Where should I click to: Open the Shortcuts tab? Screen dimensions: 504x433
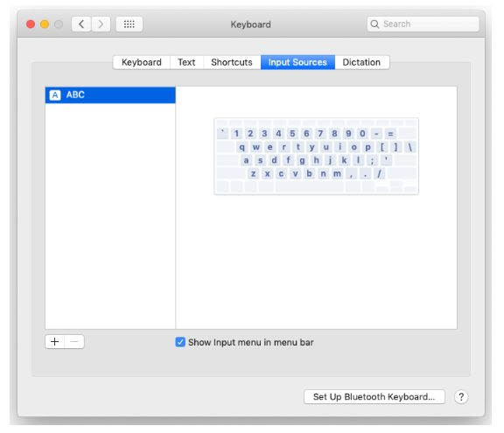(x=232, y=62)
